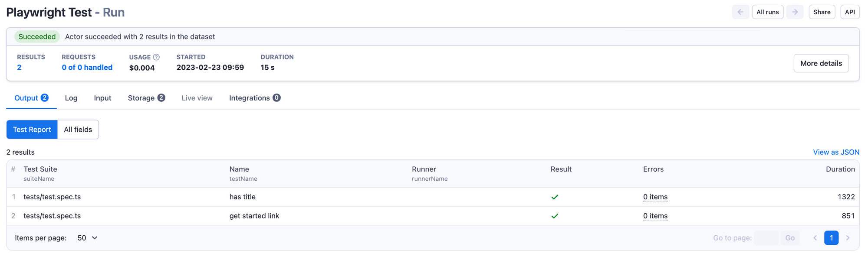Click the Go button in pagination

(x=790, y=238)
